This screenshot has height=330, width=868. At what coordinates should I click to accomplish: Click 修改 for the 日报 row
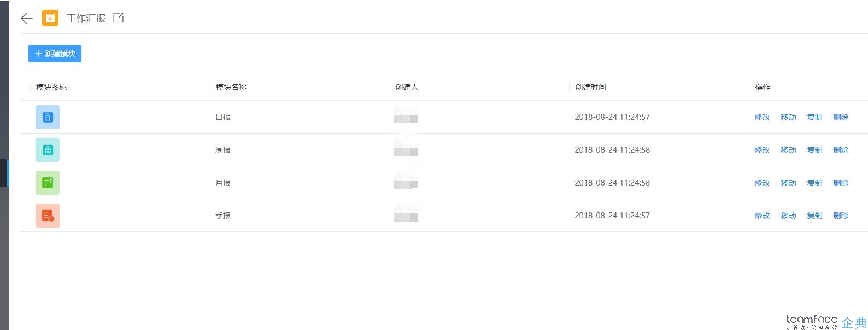(x=762, y=117)
